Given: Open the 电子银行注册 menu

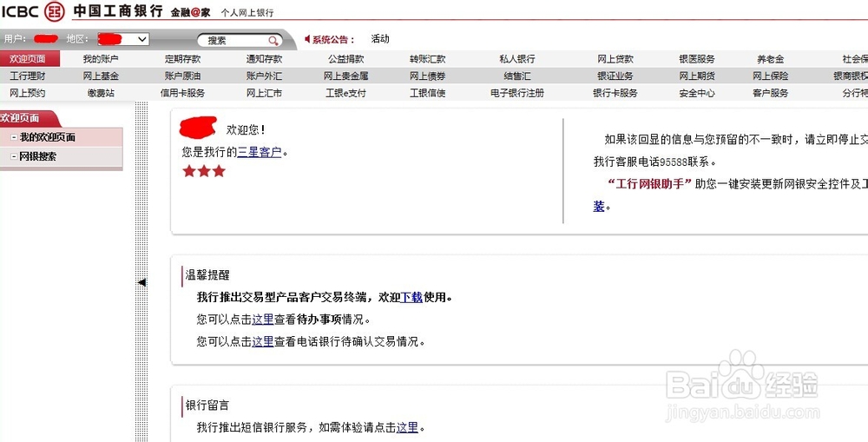Looking at the screenshot, I should click(517, 93).
